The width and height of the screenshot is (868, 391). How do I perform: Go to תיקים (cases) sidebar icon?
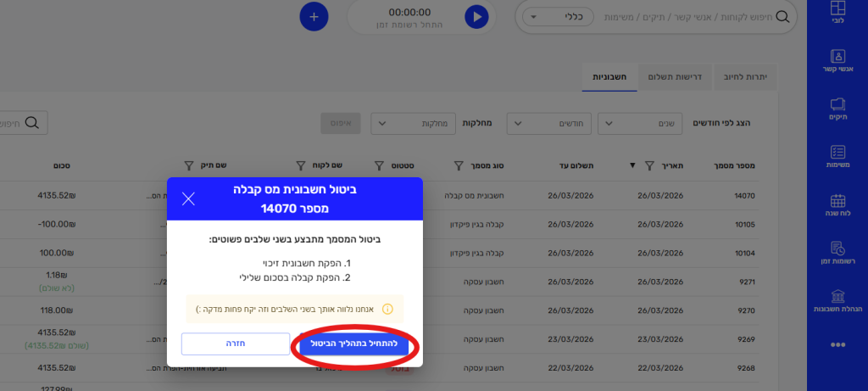(837, 110)
